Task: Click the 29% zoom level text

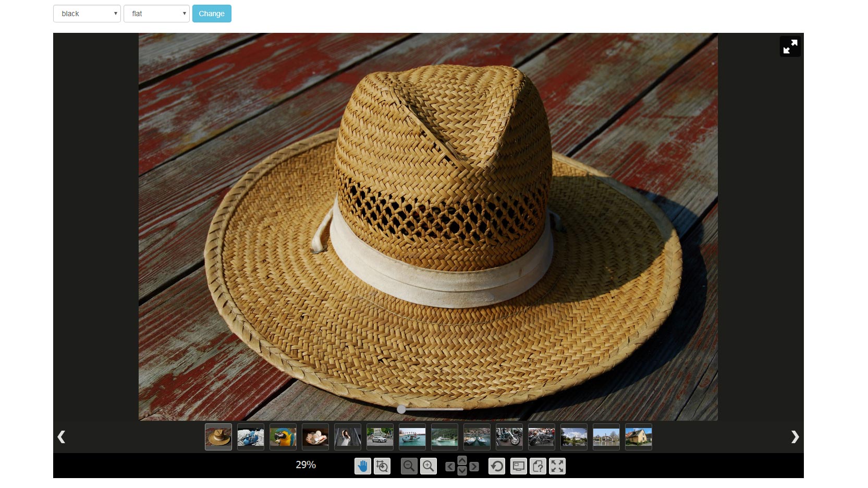Action: pyautogui.click(x=306, y=465)
